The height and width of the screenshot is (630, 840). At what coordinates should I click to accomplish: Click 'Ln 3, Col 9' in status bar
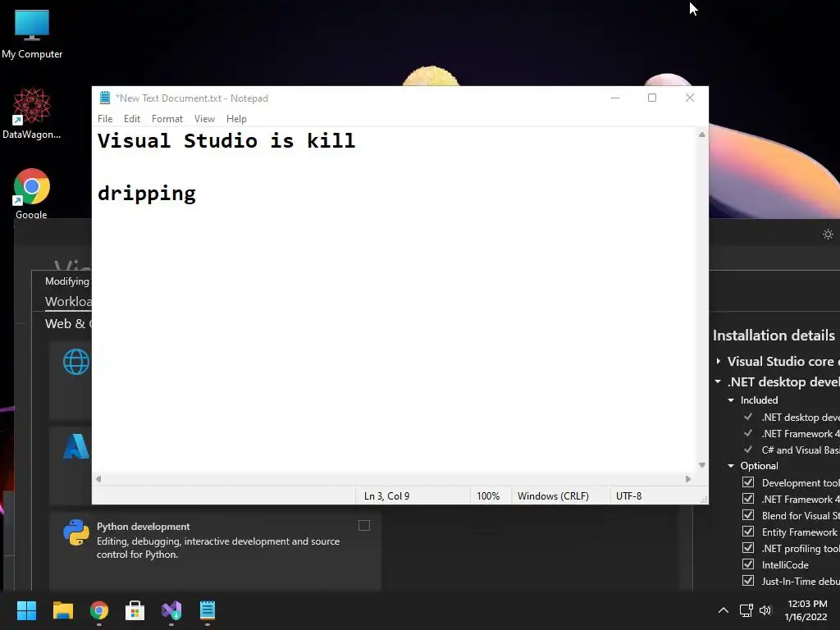(x=387, y=496)
